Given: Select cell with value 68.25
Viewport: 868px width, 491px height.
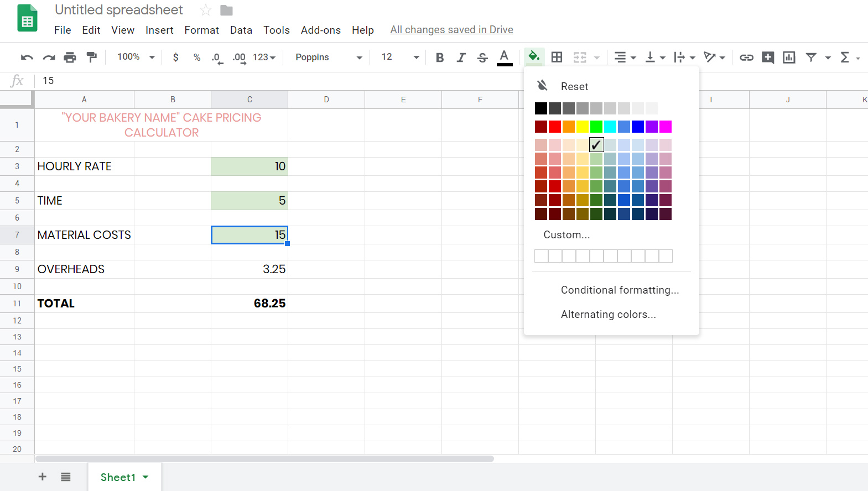Looking at the screenshot, I should (250, 304).
